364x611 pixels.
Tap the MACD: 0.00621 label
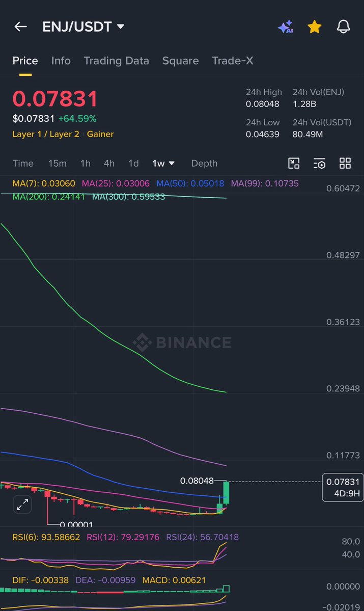174,580
